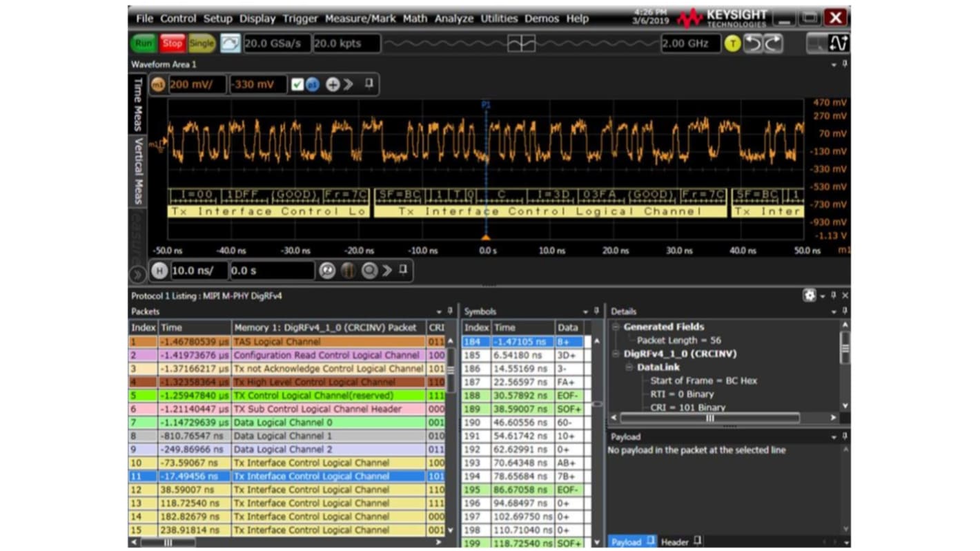Take one acquisition with the Single button
This screenshot has height=551, width=980.
click(202, 43)
